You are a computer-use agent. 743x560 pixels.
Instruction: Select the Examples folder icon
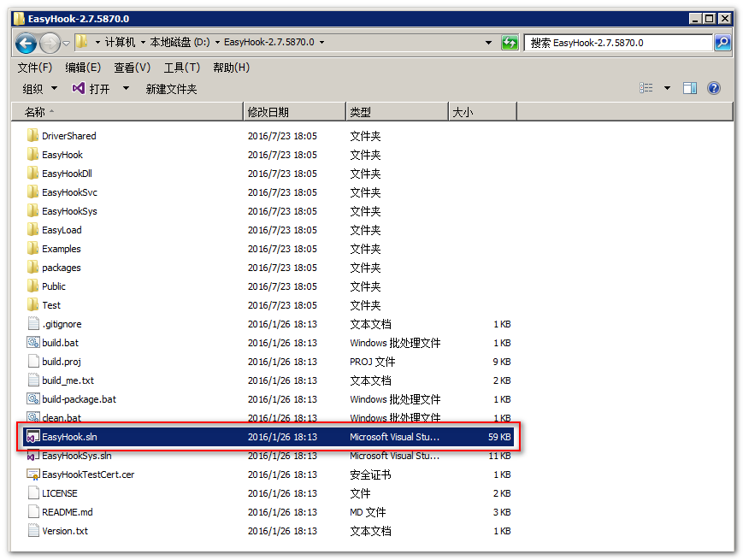click(32, 248)
